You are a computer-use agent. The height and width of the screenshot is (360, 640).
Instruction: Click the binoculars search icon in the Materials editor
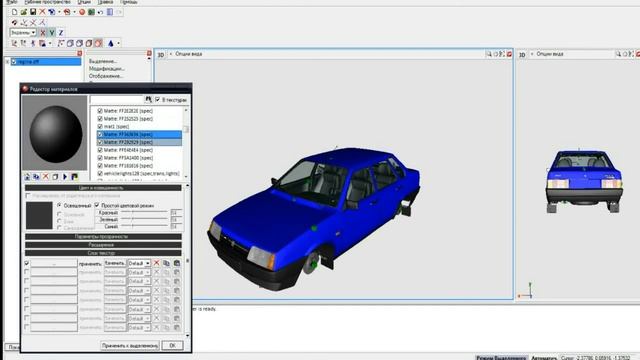[149, 100]
